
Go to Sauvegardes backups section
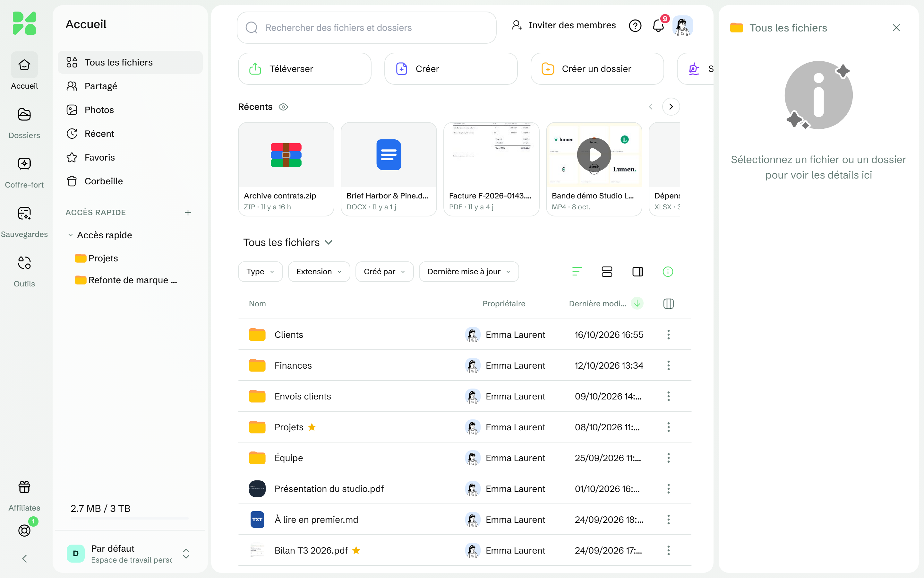(x=24, y=221)
